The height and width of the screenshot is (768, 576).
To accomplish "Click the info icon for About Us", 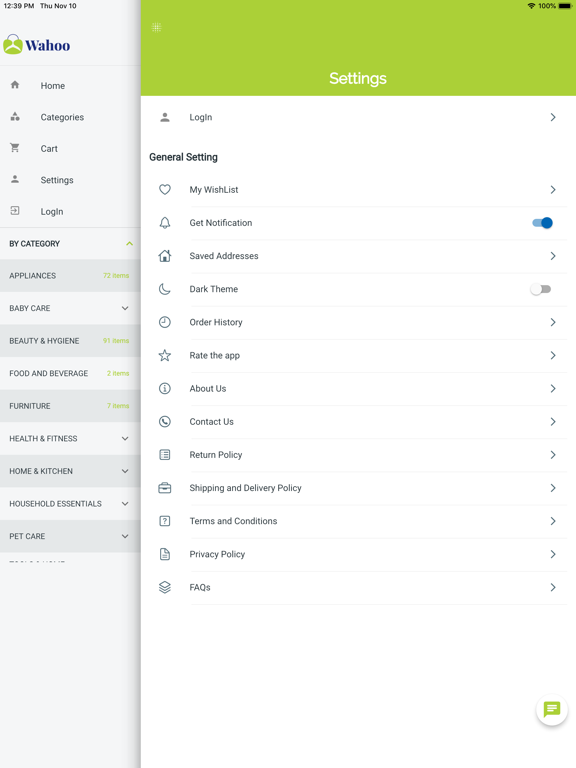I will (x=165, y=388).
